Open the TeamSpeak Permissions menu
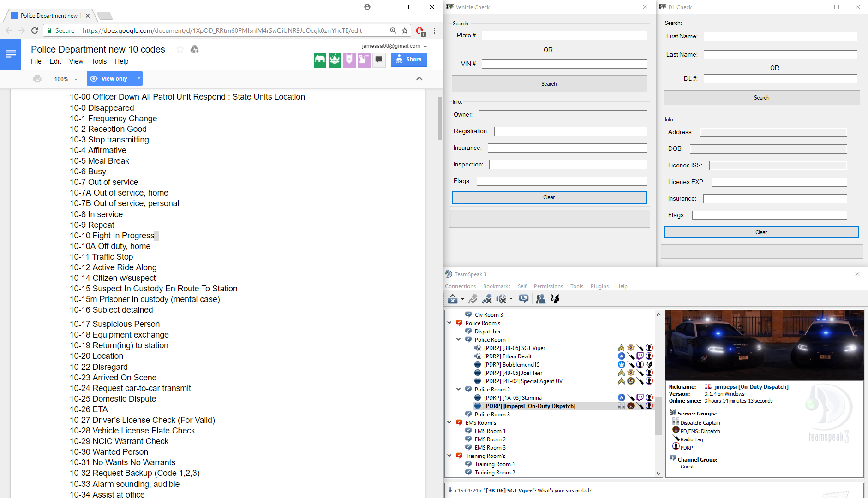 [548, 286]
